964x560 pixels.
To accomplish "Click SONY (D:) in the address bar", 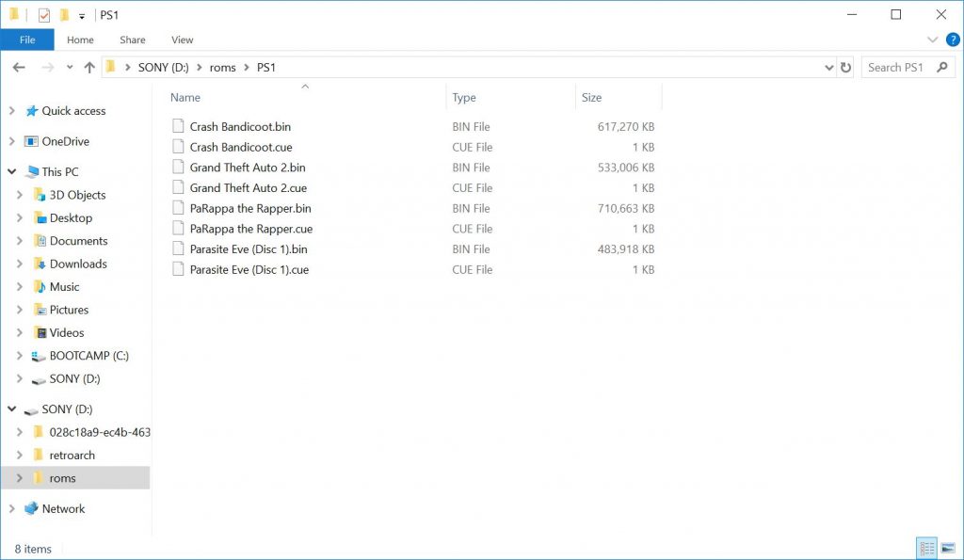I will 164,68.
